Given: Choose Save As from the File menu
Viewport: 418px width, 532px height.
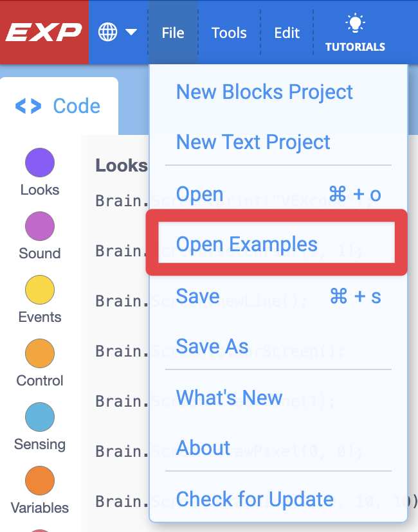Looking at the screenshot, I should click(x=212, y=346).
